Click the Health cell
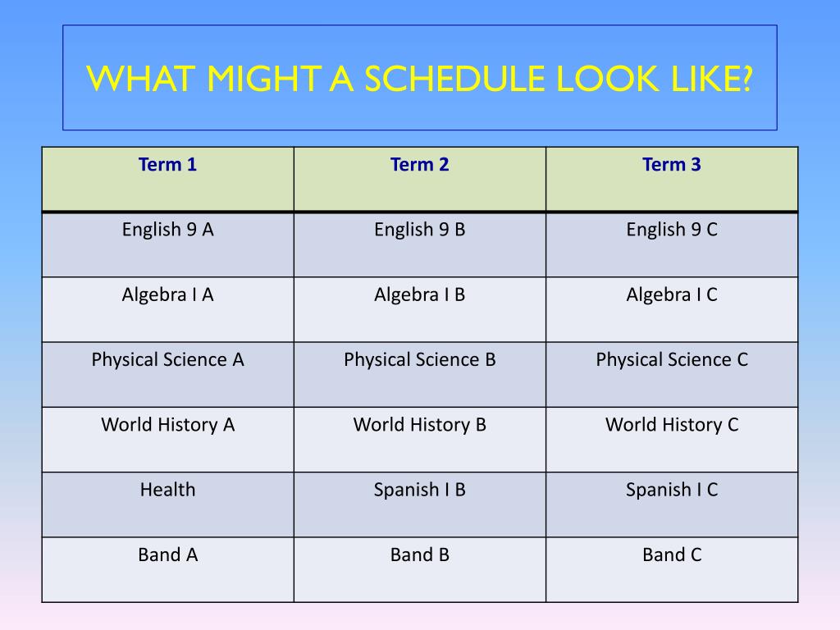This screenshot has width=840, height=630. (167, 504)
